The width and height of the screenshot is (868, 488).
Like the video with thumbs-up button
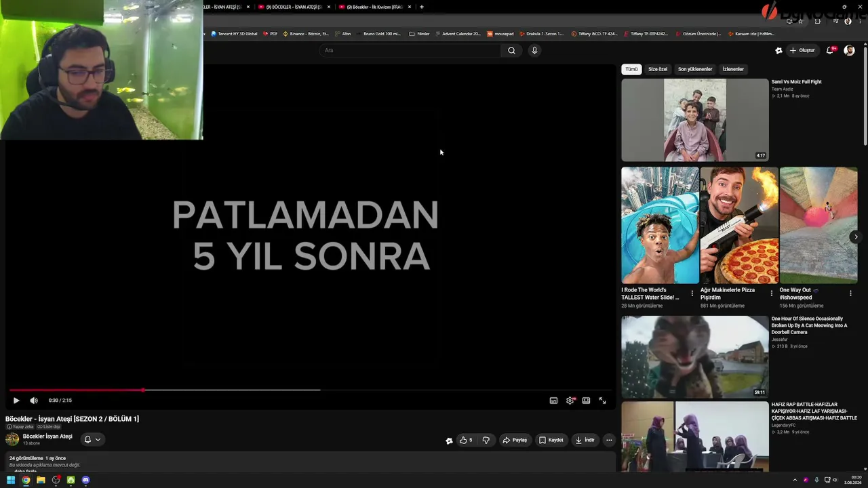[466, 440]
